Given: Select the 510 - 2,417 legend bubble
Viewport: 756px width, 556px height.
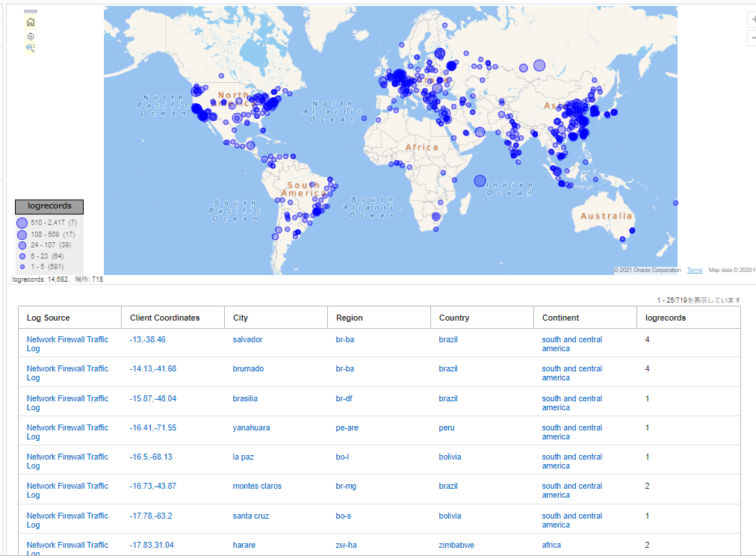Looking at the screenshot, I should point(22,223).
